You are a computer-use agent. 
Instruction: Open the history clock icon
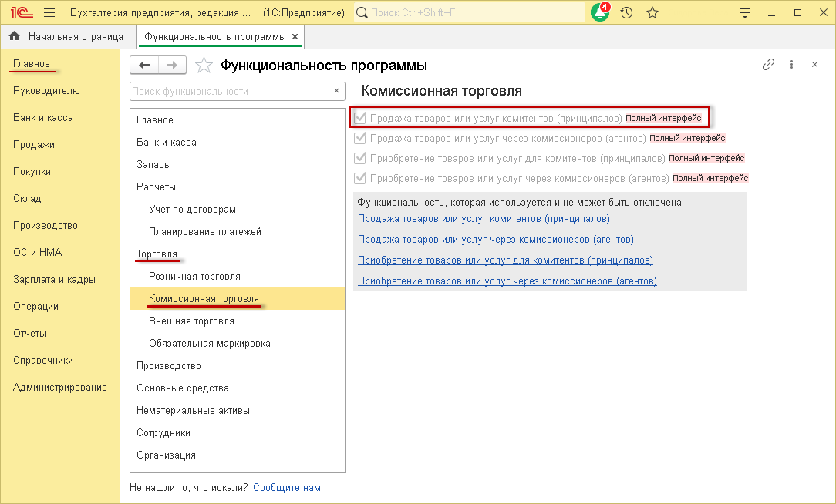pos(626,13)
